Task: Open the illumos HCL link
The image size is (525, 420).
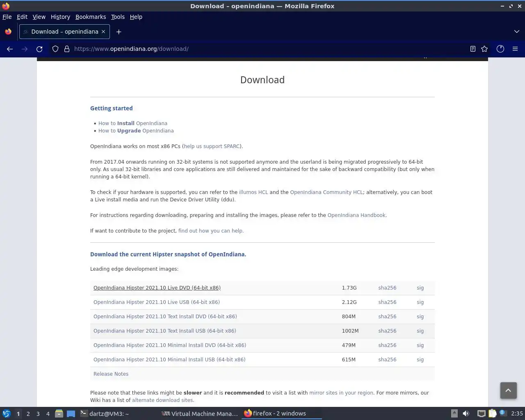Action: pos(253,192)
